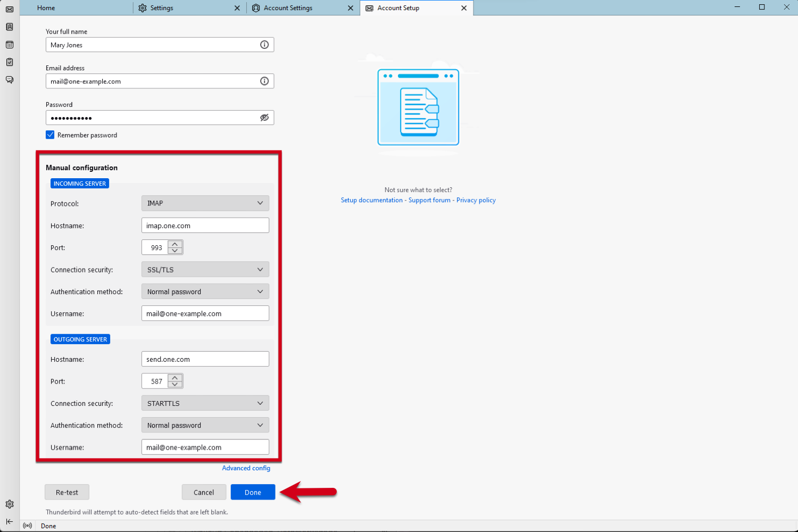Switch to the Home tab
This screenshot has width=798, height=532.
coord(46,8)
